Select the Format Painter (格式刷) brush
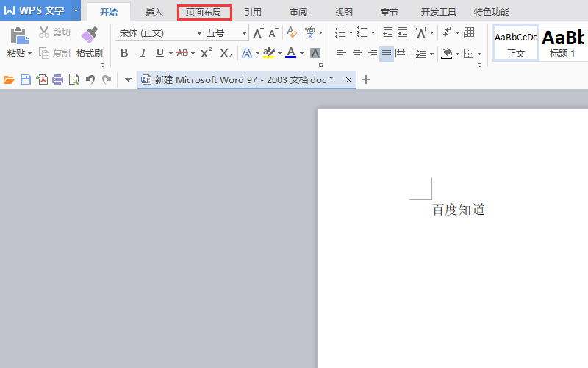Screen dimensions: 588x368 89,35
